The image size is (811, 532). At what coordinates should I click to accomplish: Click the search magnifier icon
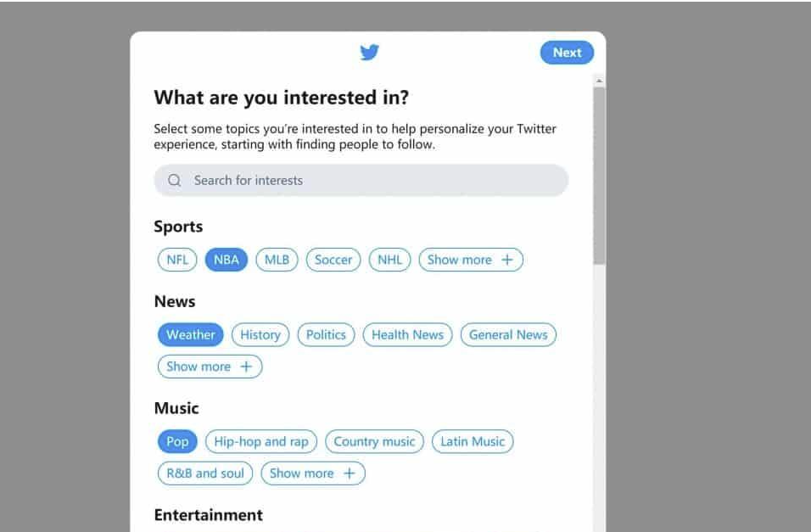(x=175, y=180)
